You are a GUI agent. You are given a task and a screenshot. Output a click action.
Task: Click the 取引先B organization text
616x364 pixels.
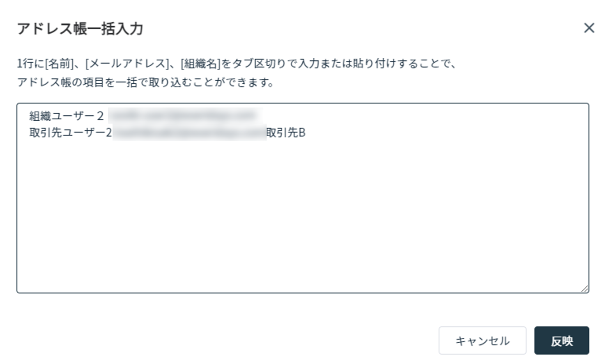[x=286, y=133]
